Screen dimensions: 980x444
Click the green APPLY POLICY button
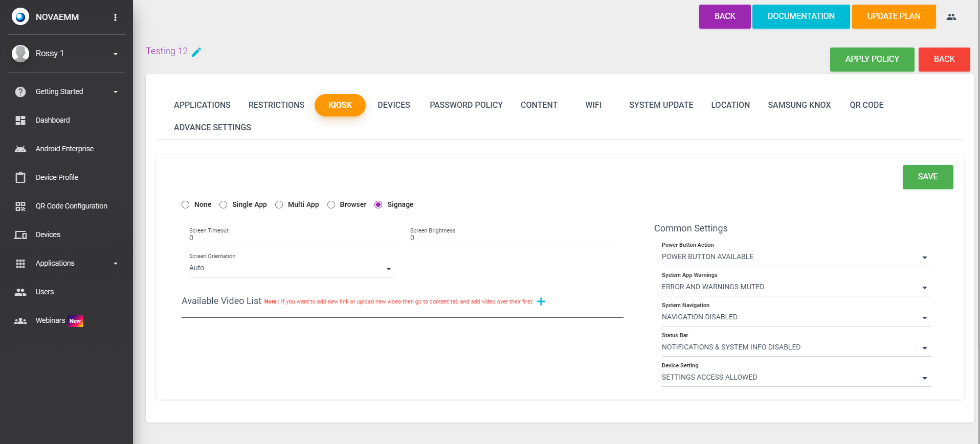(x=872, y=59)
